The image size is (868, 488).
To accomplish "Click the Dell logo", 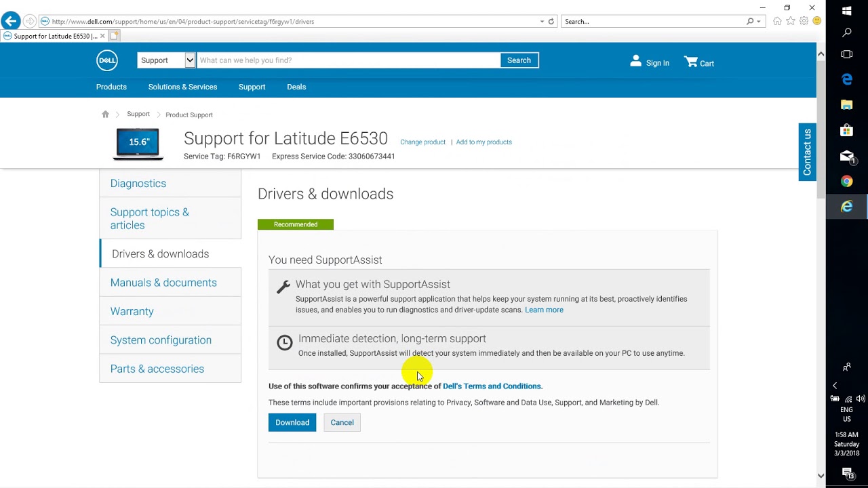I will pos(107,60).
